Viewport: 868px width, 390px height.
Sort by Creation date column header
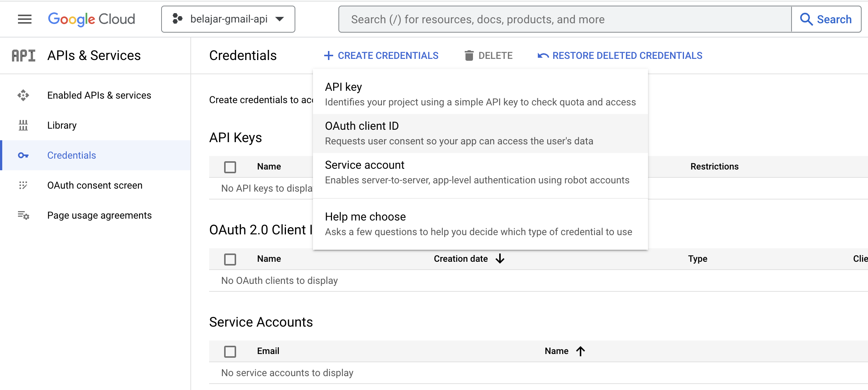(461, 259)
